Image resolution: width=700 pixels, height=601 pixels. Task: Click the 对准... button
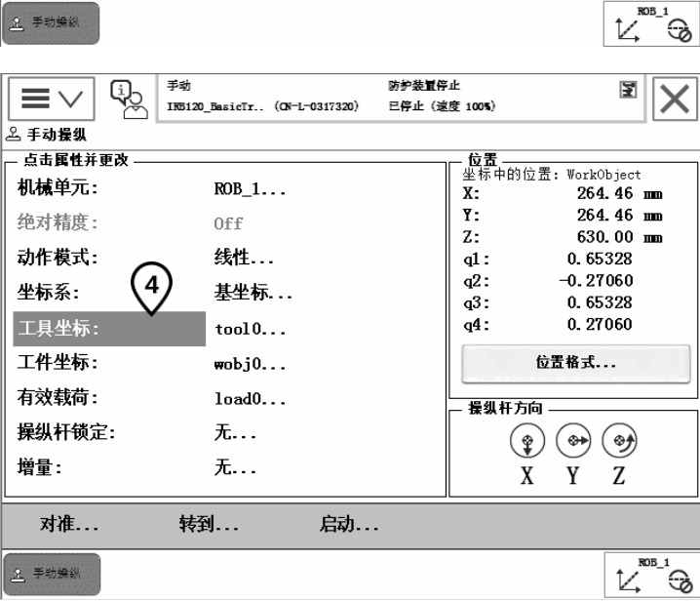coord(69,524)
